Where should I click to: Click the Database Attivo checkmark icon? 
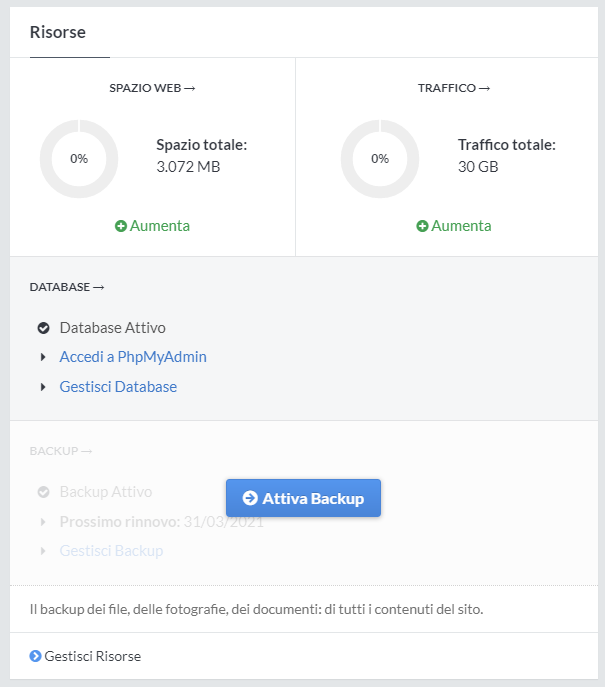(x=44, y=328)
